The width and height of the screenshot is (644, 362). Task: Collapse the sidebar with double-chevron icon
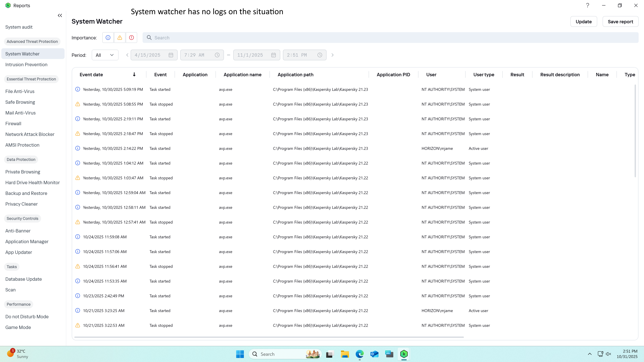coord(60,15)
